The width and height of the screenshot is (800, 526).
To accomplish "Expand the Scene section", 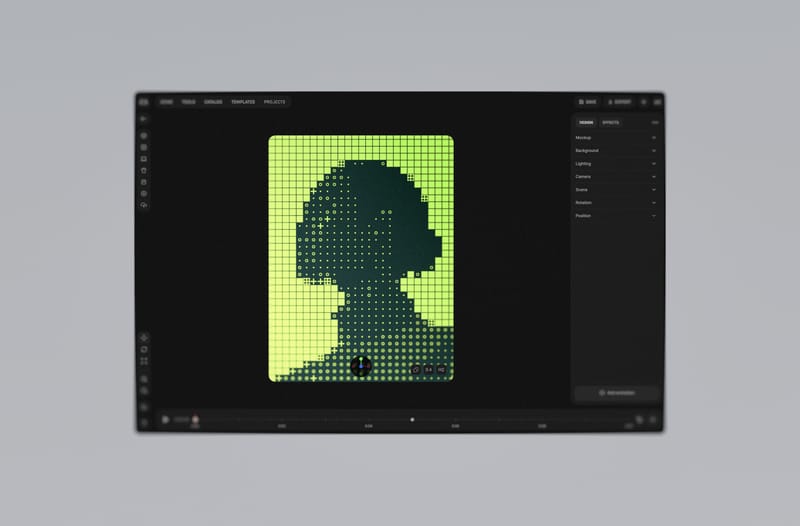I will point(616,190).
